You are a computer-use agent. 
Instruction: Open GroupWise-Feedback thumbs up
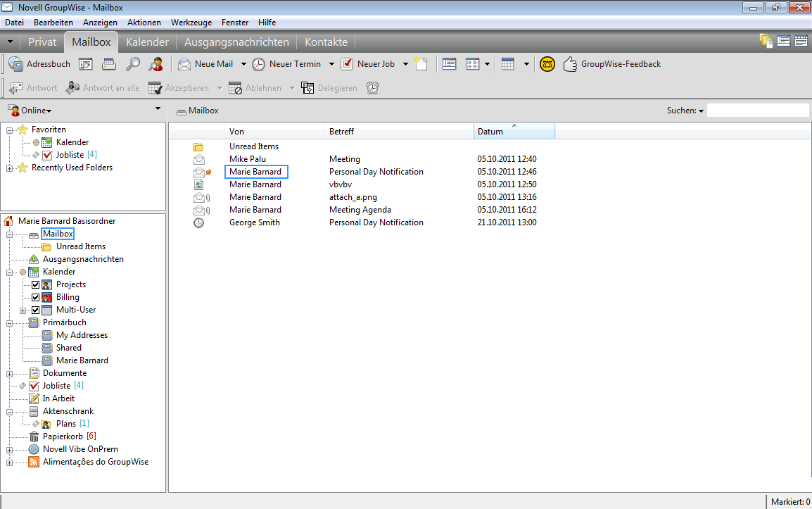[612, 64]
